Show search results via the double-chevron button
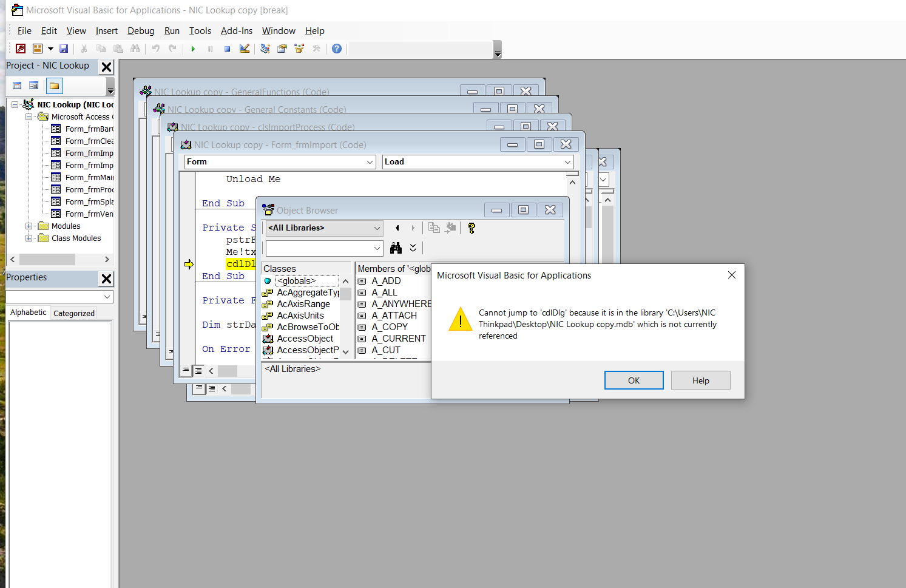Viewport: 906px width, 588px height. pos(413,248)
